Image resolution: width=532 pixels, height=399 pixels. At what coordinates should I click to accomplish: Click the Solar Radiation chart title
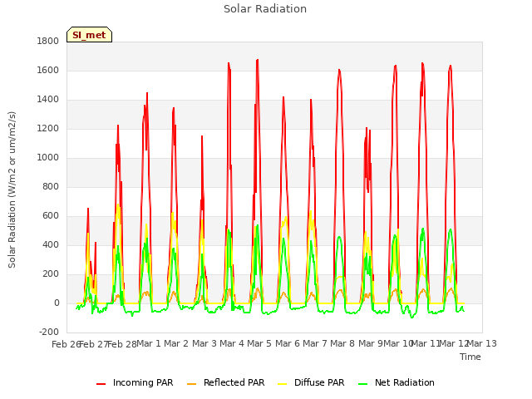(x=265, y=9)
